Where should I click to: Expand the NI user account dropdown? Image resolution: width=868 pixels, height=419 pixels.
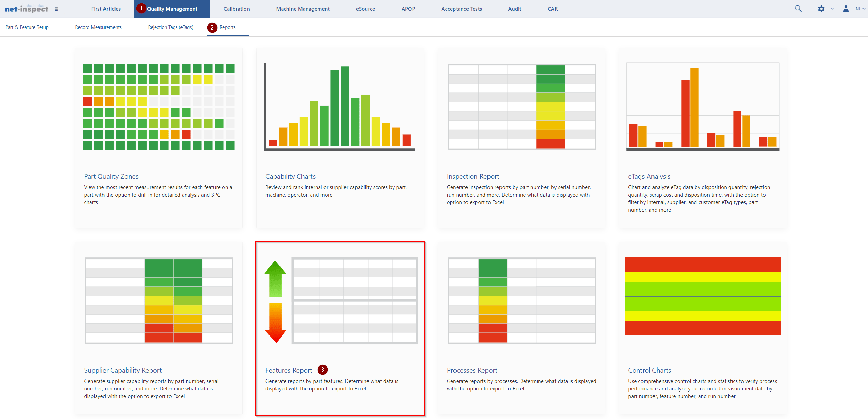(x=860, y=9)
